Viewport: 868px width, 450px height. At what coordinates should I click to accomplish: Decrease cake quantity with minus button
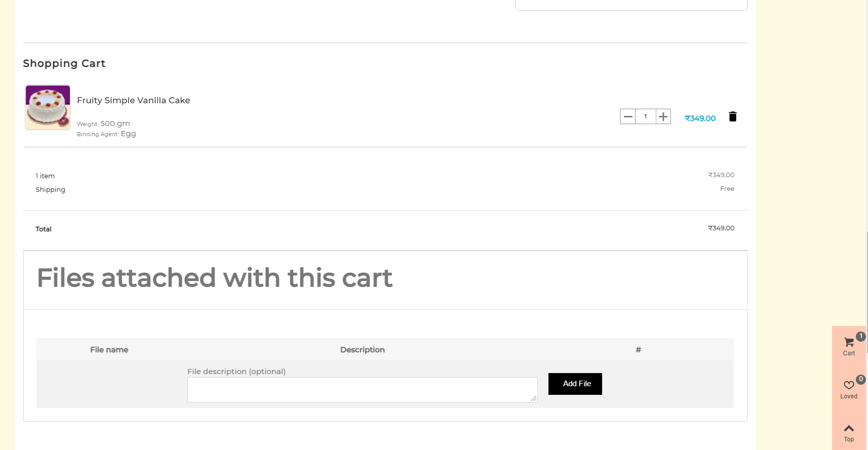coord(628,116)
